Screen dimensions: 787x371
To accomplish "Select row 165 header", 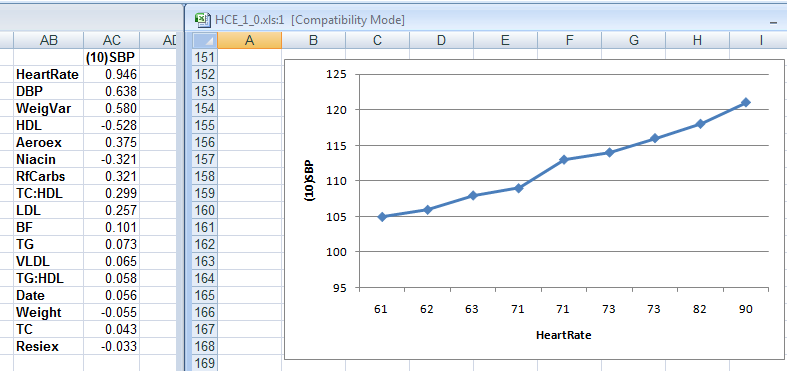I will [x=205, y=295].
